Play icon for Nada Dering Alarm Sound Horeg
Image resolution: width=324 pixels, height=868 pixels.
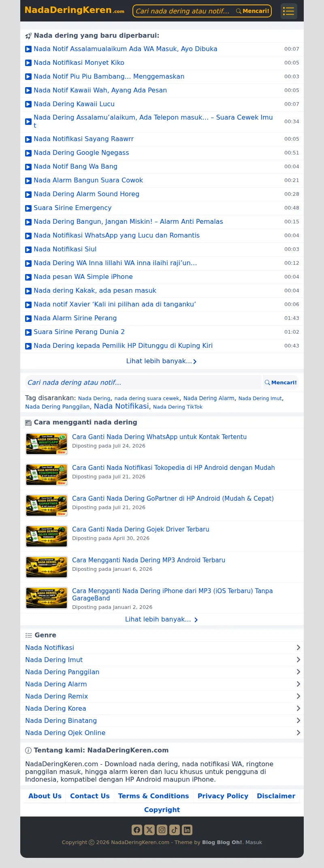[28, 194]
